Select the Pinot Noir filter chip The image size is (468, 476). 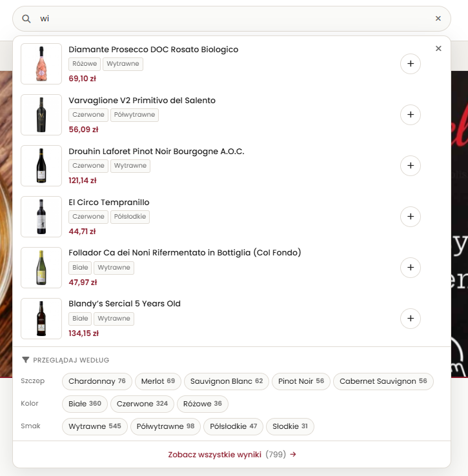tap(301, 381)
